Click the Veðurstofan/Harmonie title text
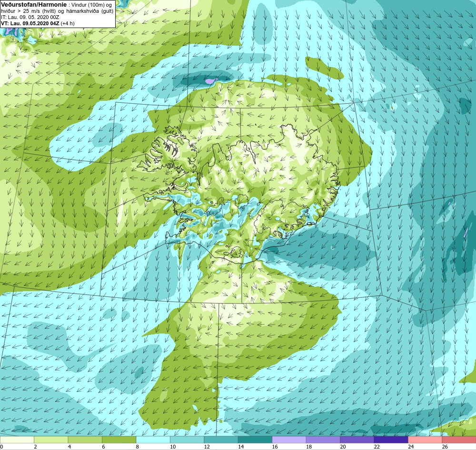The image size is (476, 450). click(34, 5)
